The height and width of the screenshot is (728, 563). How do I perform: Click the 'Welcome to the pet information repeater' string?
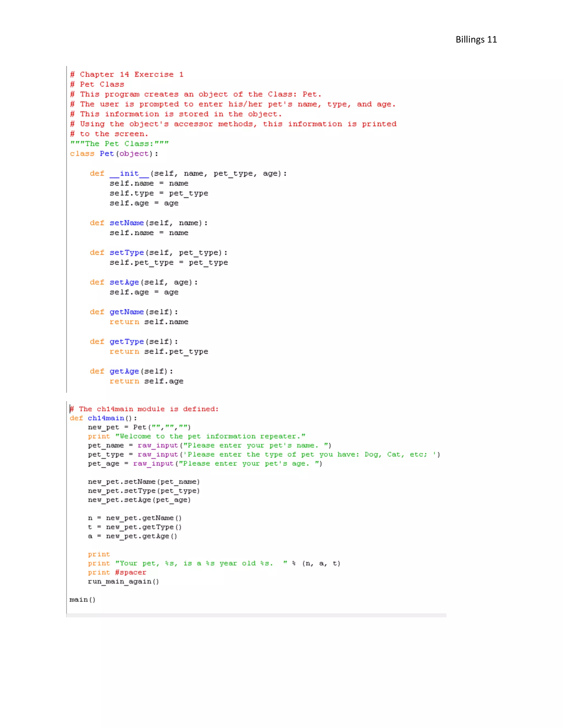pos(210,436)
